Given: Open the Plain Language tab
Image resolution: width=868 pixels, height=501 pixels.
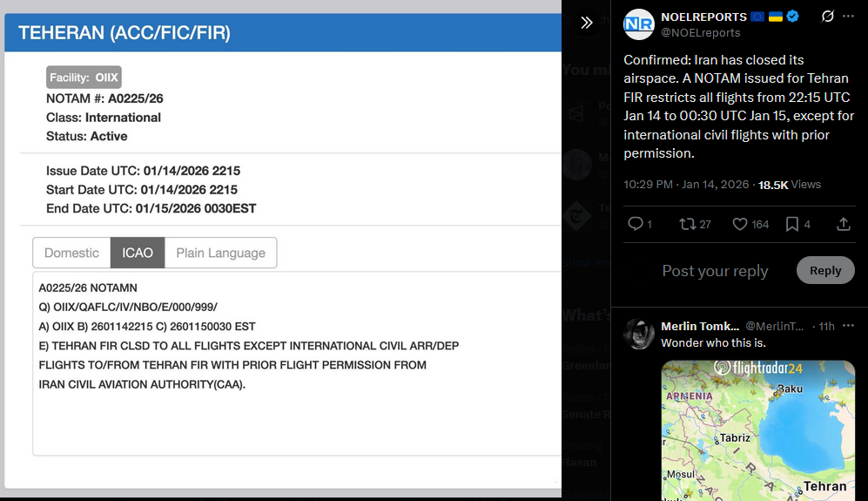Looking at the screenshot, I should [220, 253].
